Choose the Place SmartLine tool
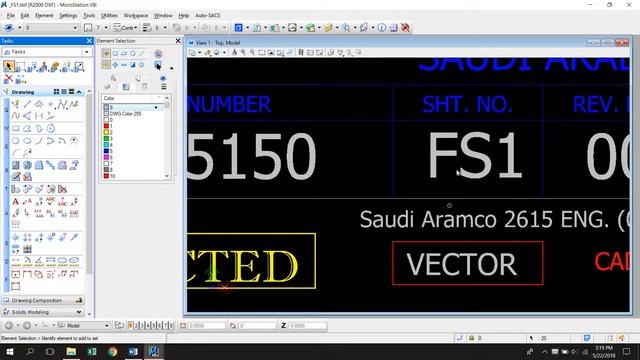Screen dimensions: 640x360 click(16, 104)
